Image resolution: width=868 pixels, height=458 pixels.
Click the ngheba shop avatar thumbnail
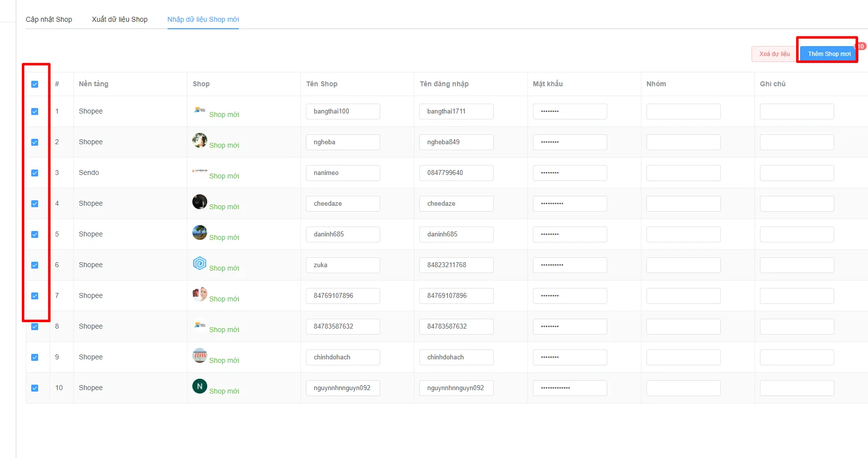(x=200, y=140)
